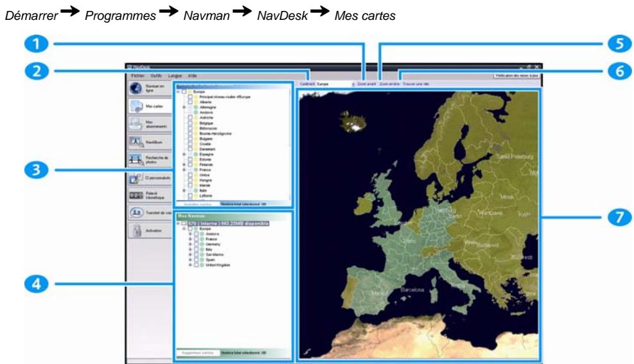Screen dimensions: 634x364
Task: Tick the Autriche checkbox
Action: pyautogui.click(x=190, y=117)
